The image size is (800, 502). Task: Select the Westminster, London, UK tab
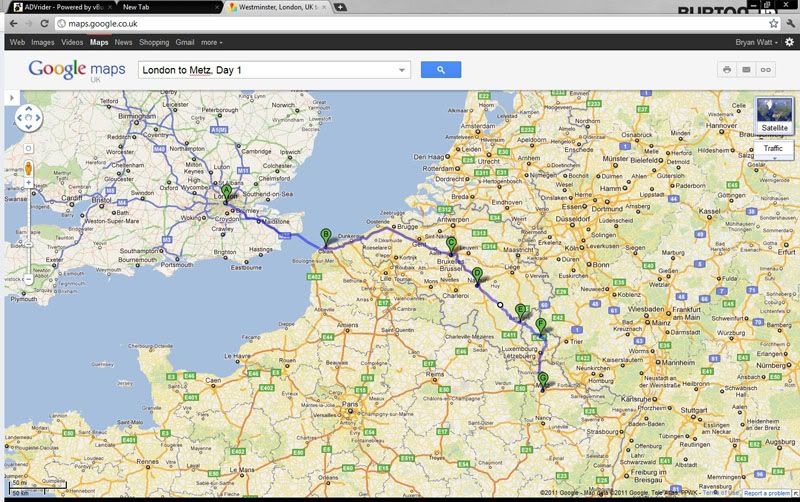pos(278,7)
